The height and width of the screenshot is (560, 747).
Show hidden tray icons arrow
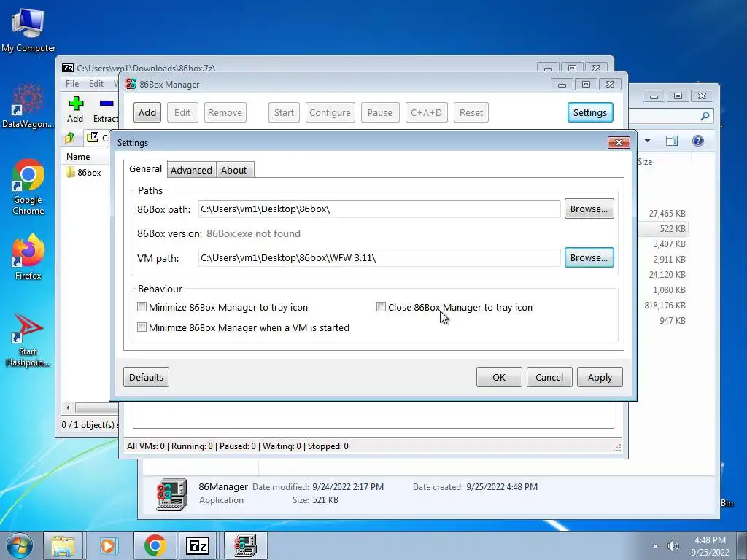click(656, 546)
